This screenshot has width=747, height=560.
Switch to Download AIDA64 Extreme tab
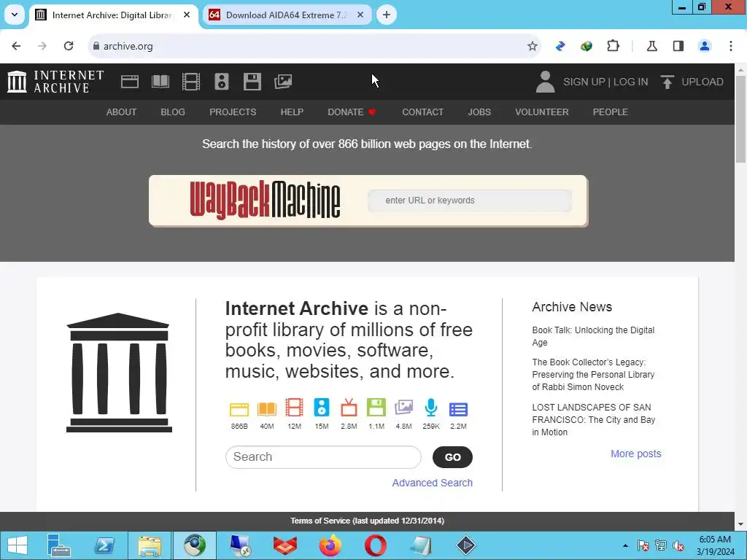click(x=286, y=15)
